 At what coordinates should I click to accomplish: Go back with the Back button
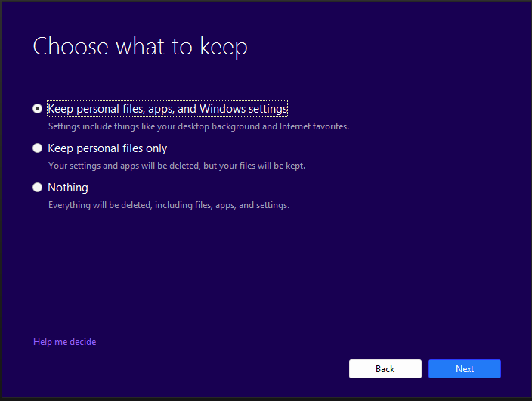click(385, 369)
